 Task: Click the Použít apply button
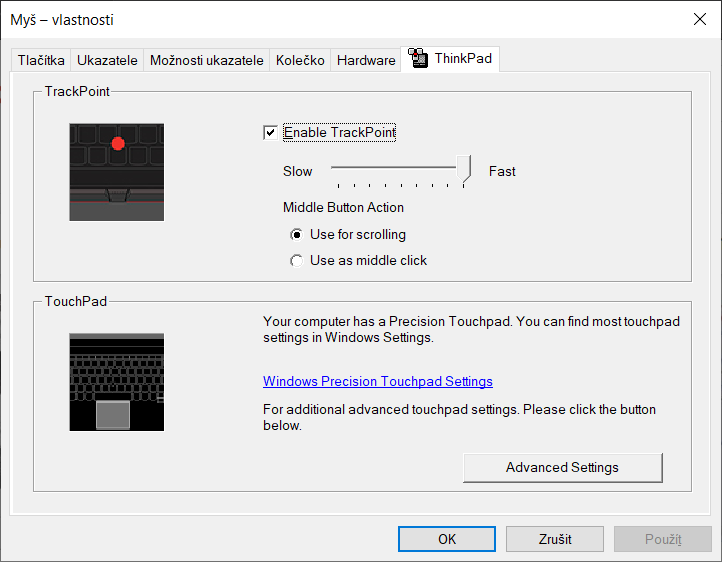coord(663,539)
